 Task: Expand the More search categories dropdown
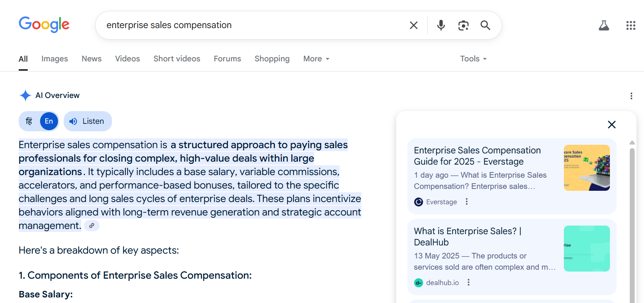(316, 59)
